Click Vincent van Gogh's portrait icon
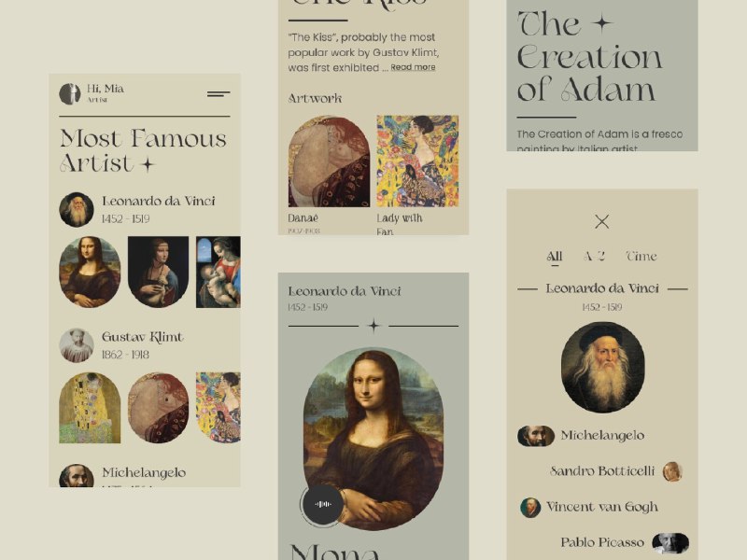 click(530, 507)
